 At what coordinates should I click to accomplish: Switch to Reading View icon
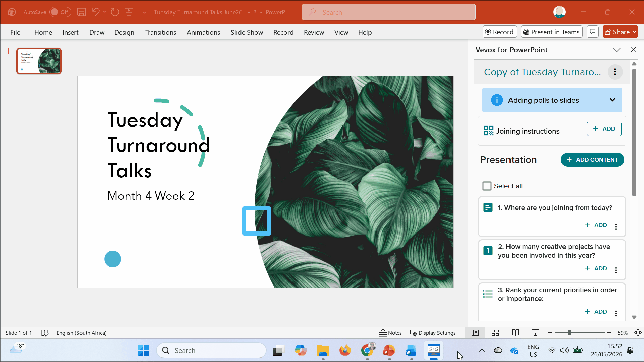tap(515, 333)
